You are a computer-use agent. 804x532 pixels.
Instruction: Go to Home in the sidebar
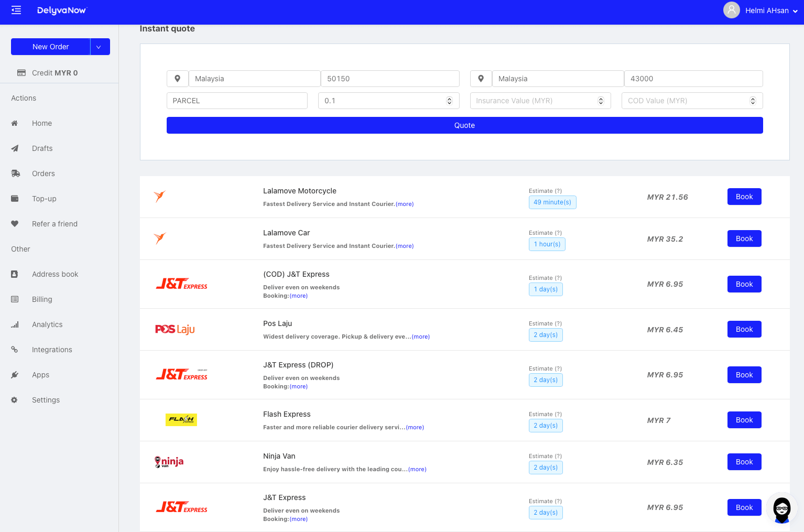click(x=42, y=123)
